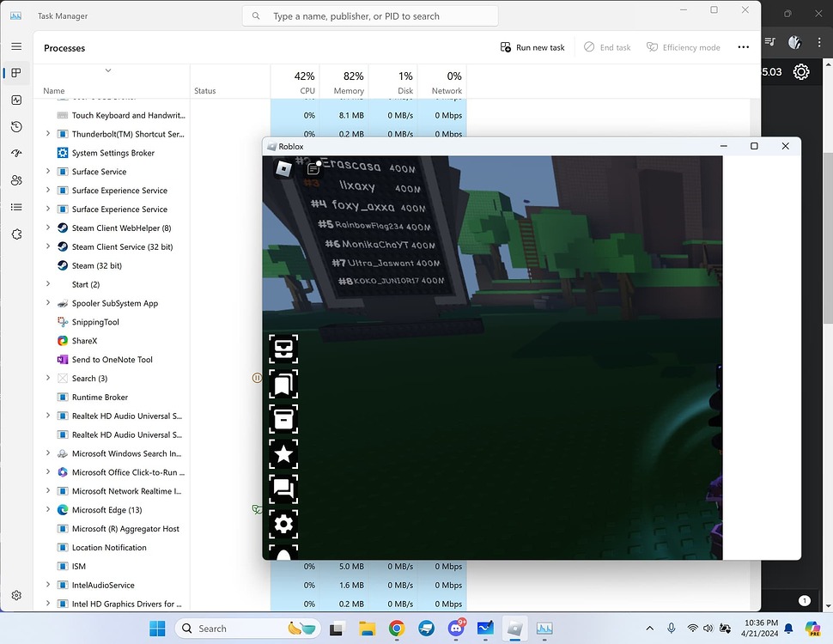Image resolution: width=833 pixels, height=644 pixels.
Task: Open the more options menu in Task Manager
Action: [743, 47]
